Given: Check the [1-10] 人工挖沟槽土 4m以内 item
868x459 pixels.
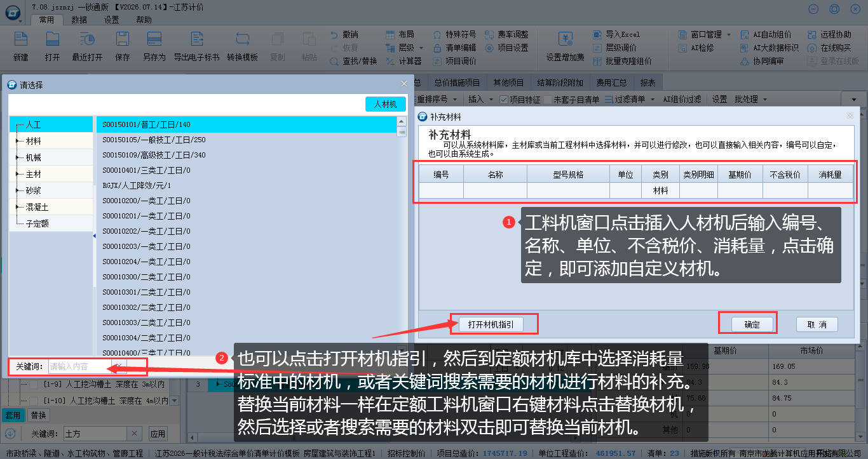Looking at the screenshot, I should point(35,401).
